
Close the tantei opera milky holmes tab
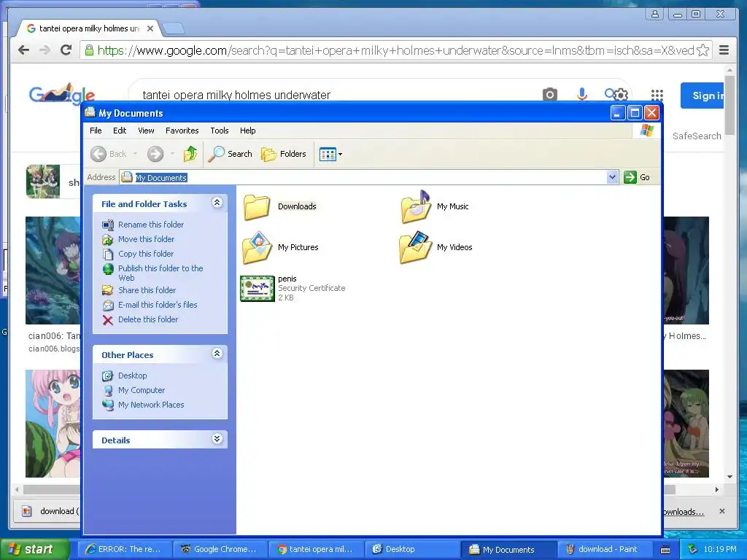[150, 28]
